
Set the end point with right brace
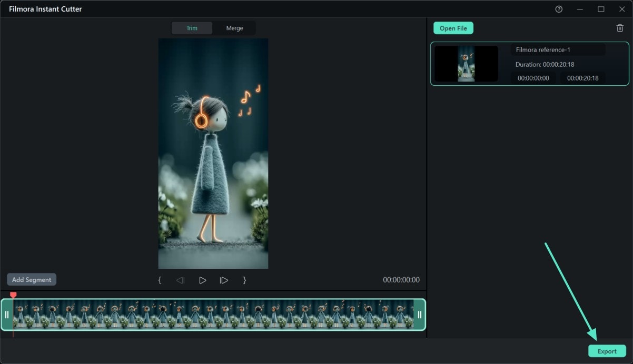[244, 280]
